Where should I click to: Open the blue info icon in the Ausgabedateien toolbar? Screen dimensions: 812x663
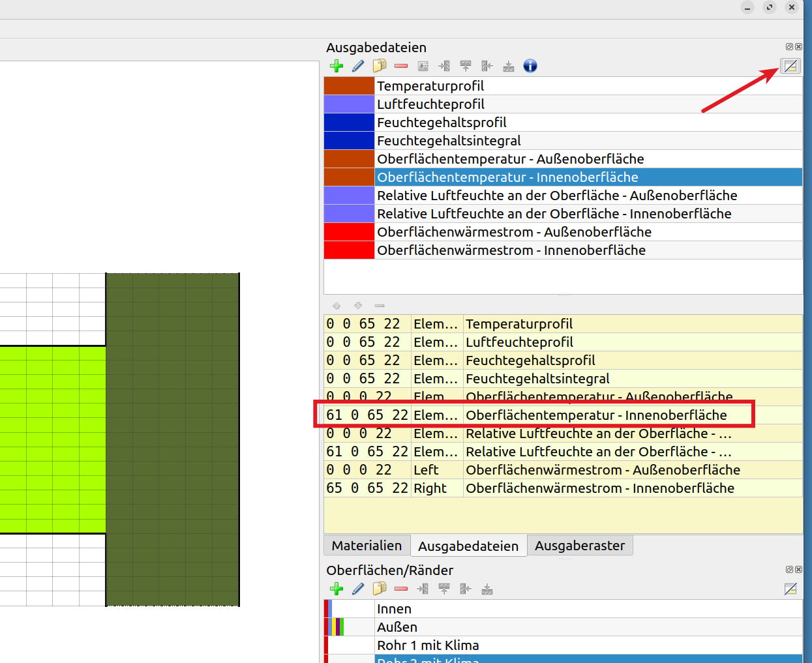pos(530,66)
